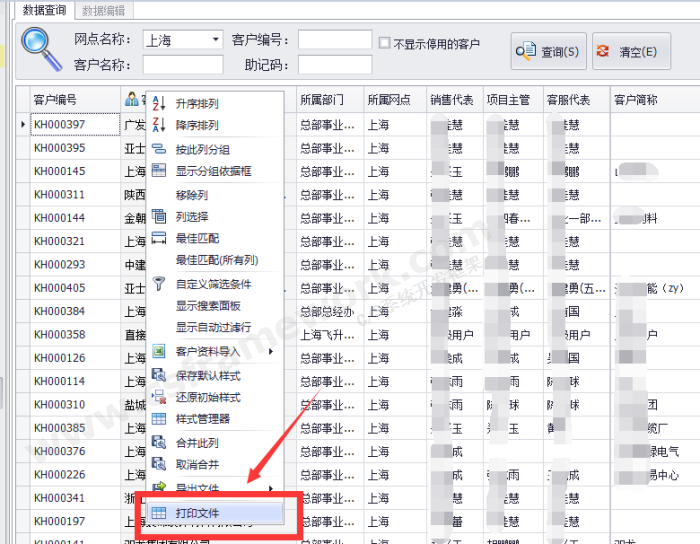Show the 显示分组依据框 group panel
Image resolution: width=700 pixels, height=544 pixels.
[x=213, y=171]
